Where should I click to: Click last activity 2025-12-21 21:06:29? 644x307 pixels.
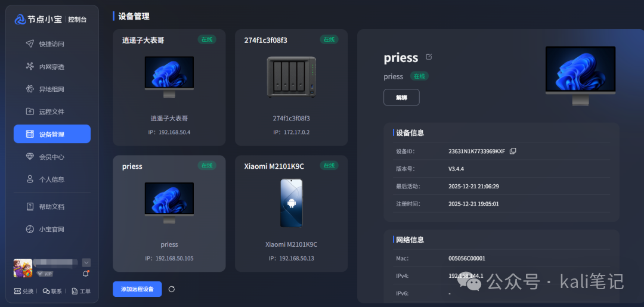[473, 187]
